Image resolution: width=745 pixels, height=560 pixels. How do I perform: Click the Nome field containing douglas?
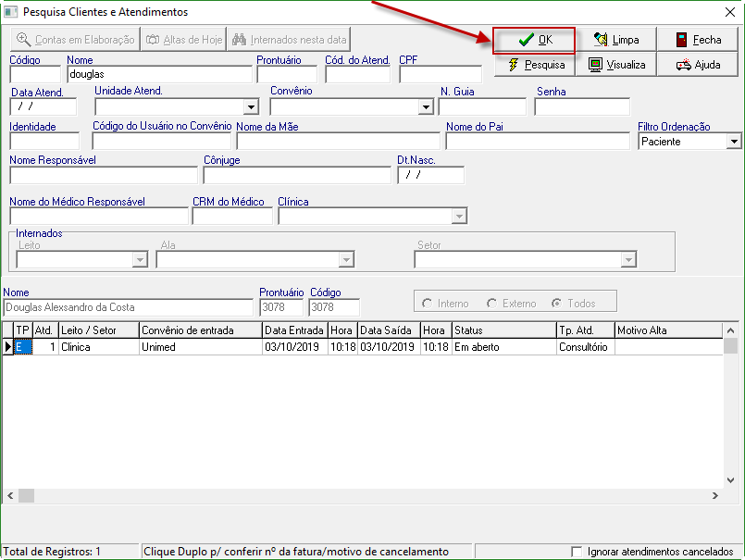[159, 74]
